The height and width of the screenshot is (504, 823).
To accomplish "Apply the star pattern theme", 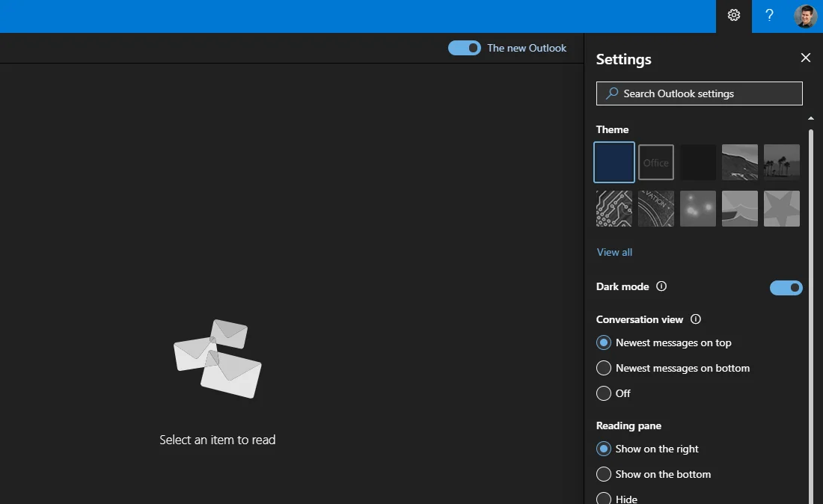I will coord(782,209).
